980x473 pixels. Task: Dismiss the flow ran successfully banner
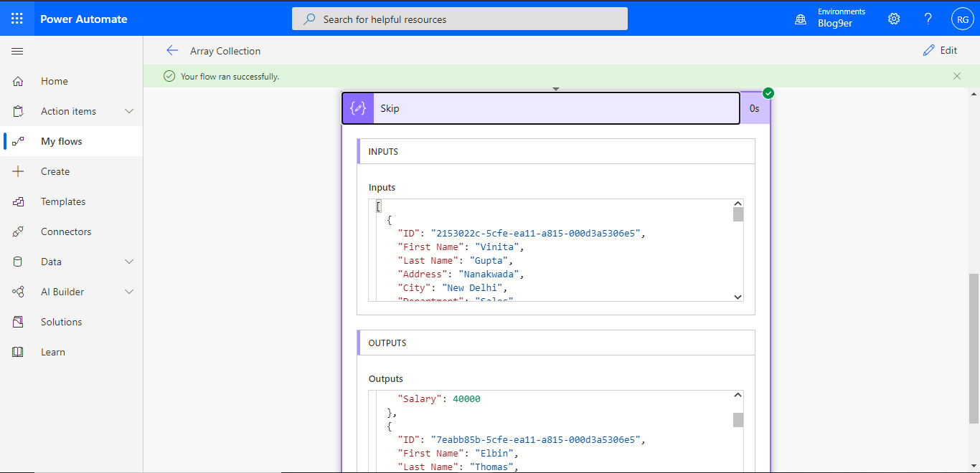[957, 76]
